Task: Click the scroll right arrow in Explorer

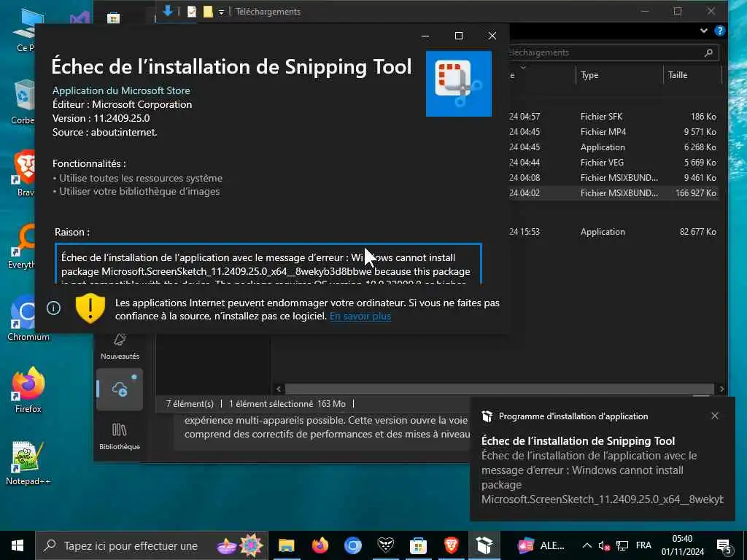Action: coord(721,389)
